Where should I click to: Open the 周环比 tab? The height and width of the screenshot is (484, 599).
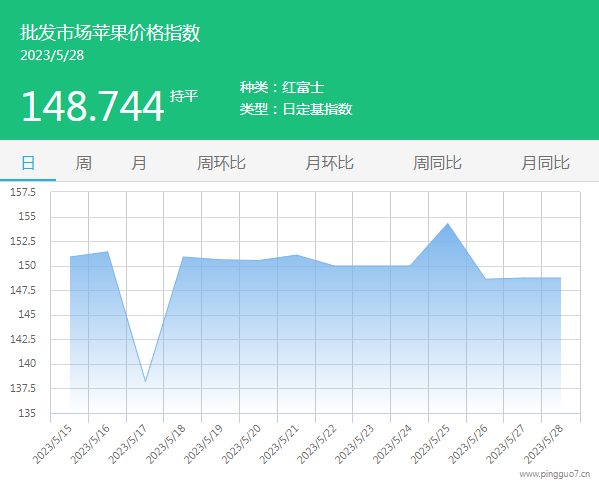pos(221,163)
